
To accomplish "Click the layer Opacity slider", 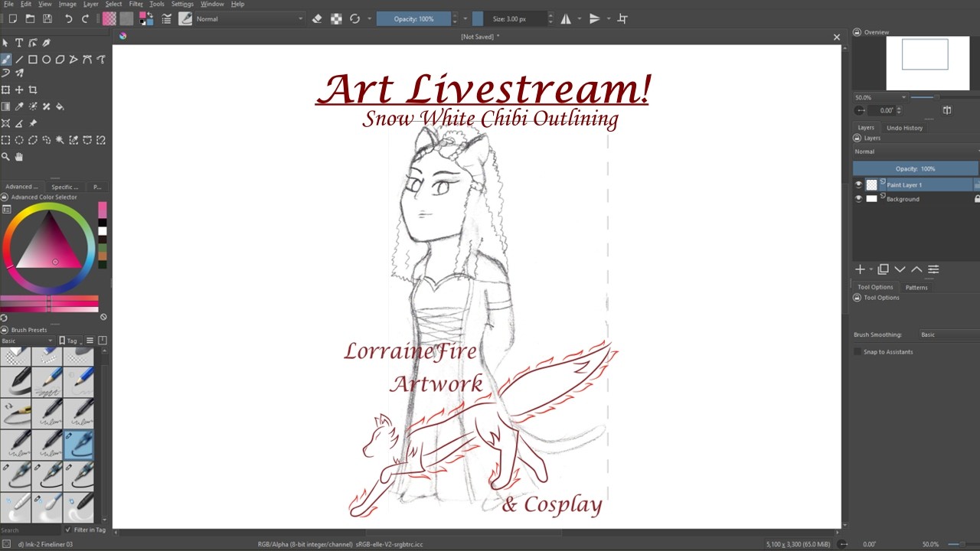I will pos(916,168).
